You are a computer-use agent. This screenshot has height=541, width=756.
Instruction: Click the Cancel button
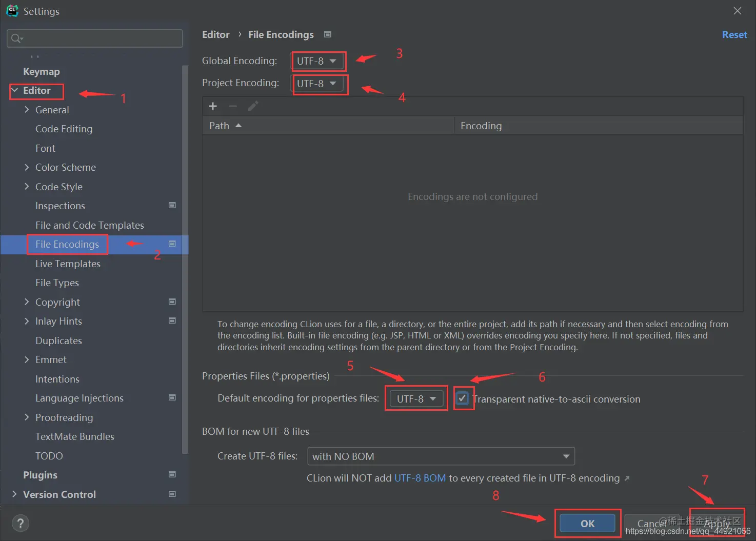click(652, 523)
